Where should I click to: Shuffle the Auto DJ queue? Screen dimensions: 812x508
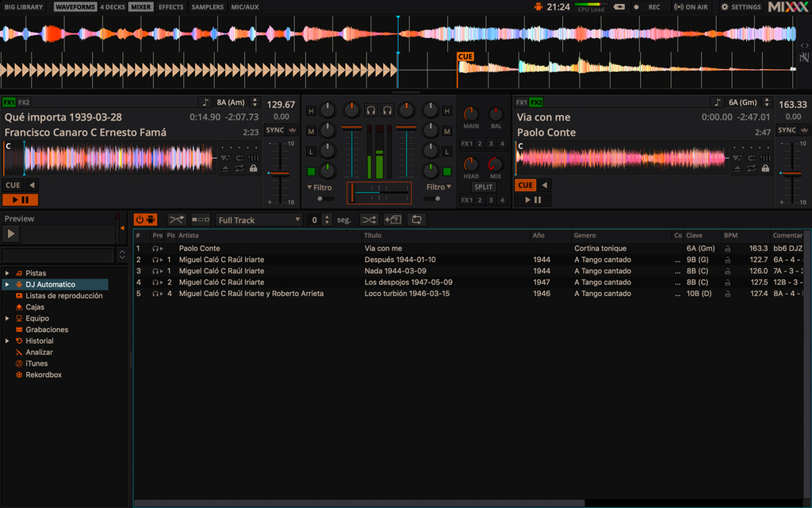(x=369, y=220)
